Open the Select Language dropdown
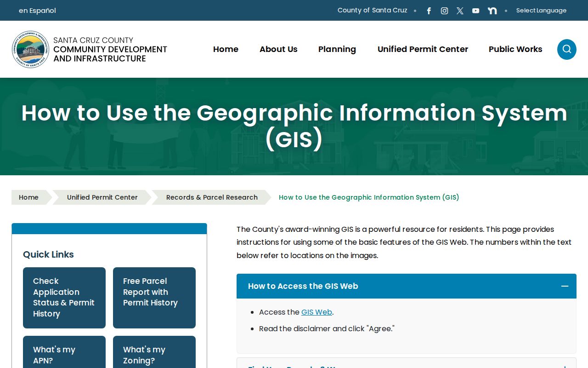Screen dimensions: 588x368 [x=541, y=11]
